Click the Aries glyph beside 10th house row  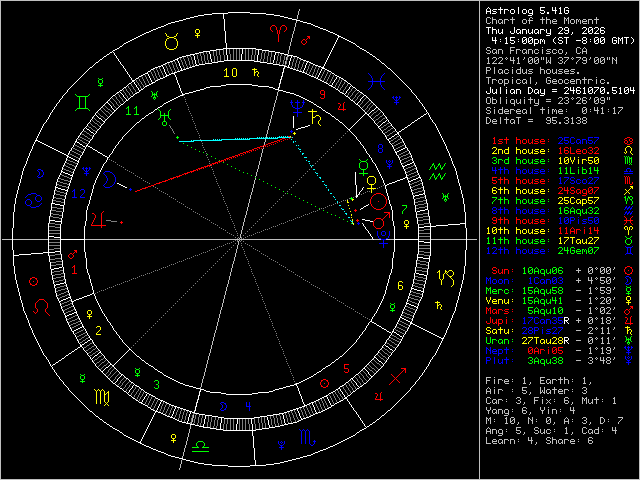pos(629,231)
